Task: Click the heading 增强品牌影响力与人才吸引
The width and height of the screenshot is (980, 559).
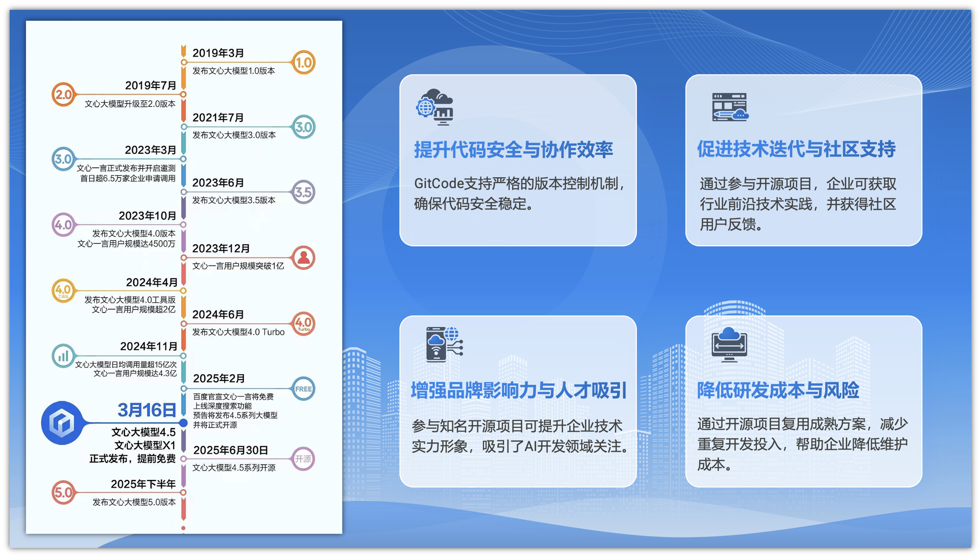Action: 519,390
